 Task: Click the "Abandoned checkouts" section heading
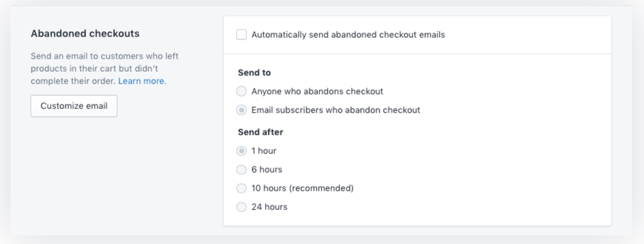click(85, 33)
